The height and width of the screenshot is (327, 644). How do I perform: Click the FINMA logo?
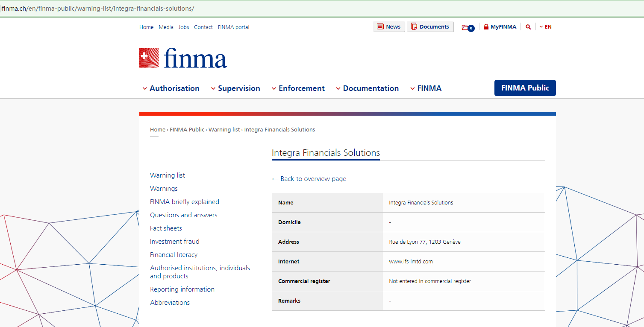(x=183, y=58)
